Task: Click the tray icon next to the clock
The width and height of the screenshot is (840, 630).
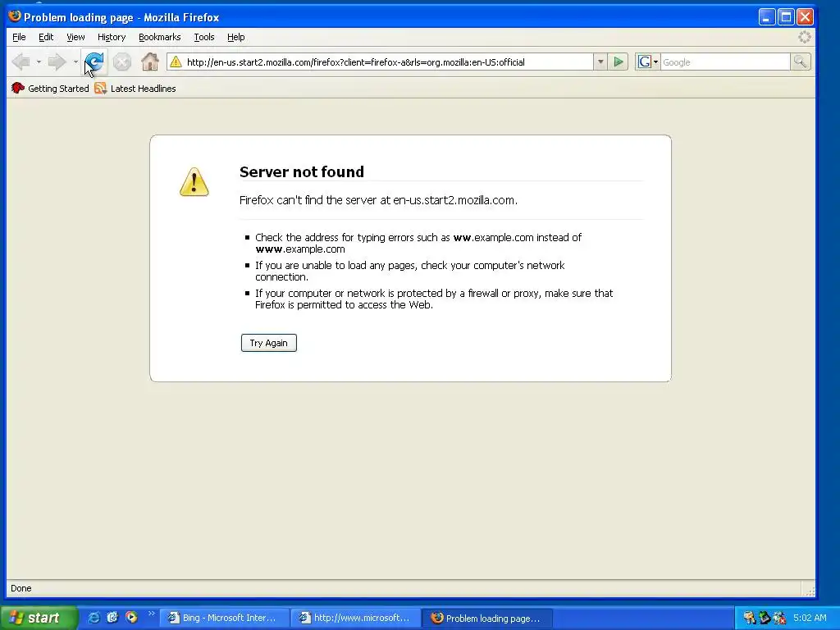Action: click(x=779, y=618)
